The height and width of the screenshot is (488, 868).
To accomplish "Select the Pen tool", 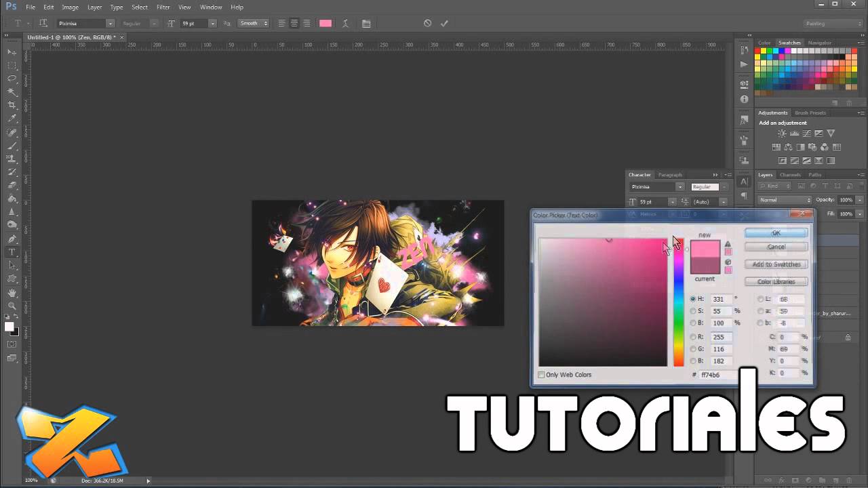I will [x=12, y=239].
